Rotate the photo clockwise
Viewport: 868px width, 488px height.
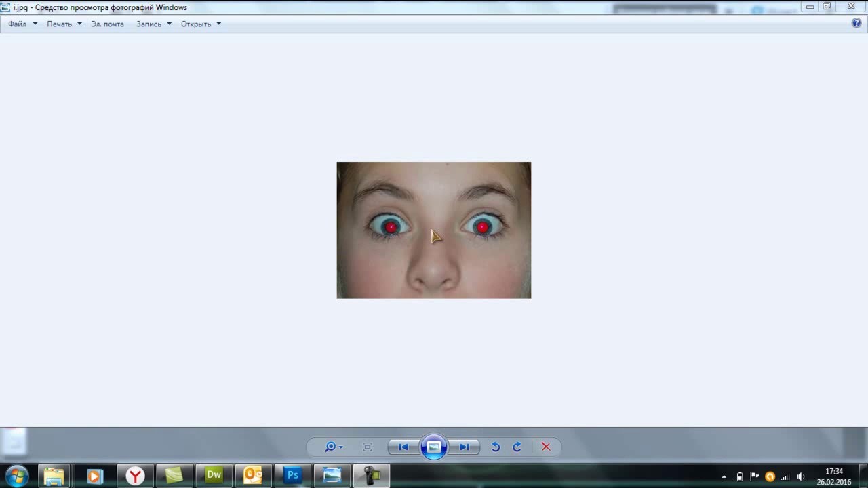coord(517,447)
